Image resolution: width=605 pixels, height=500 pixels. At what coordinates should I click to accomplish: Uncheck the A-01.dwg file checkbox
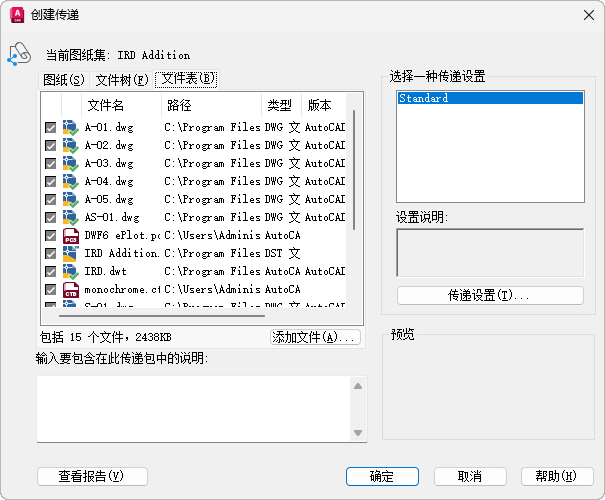click(51, 127)
